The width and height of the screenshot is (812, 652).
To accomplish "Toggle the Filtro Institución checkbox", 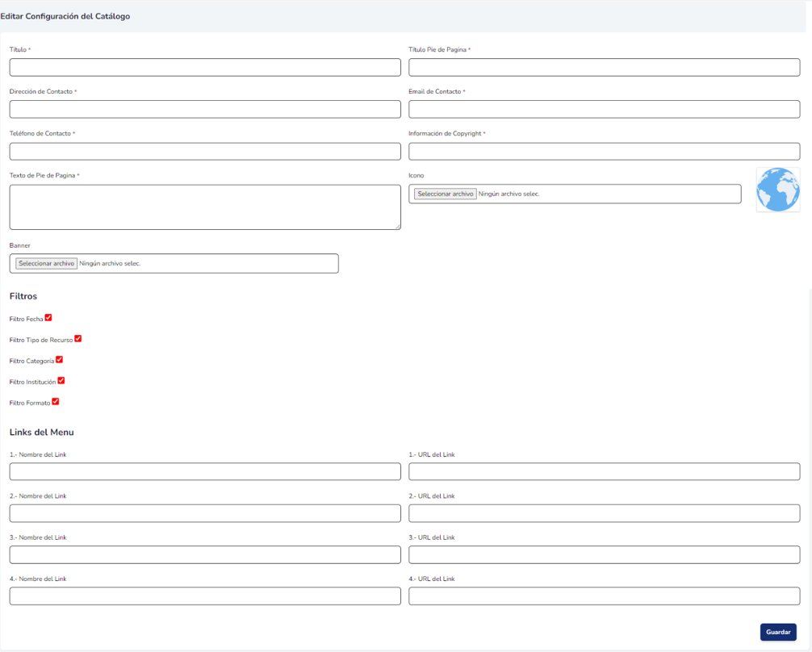I will click(61, 381).
